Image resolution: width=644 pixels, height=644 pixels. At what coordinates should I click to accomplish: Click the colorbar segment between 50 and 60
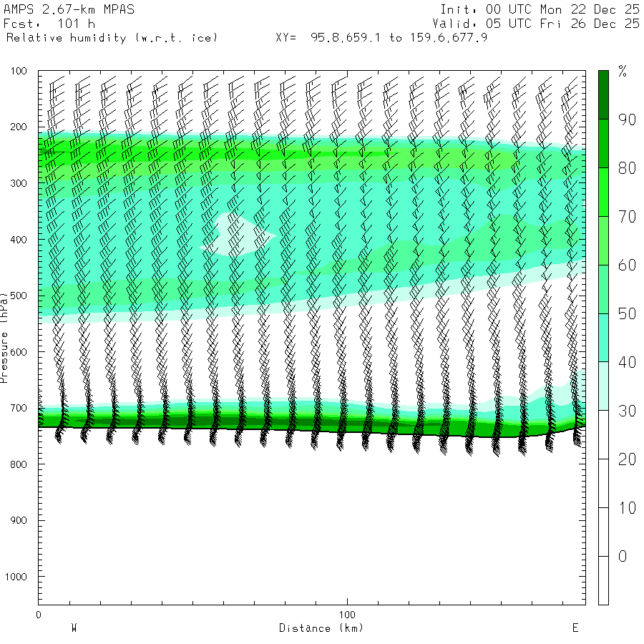pyautogui.click(x=603, y=289)
